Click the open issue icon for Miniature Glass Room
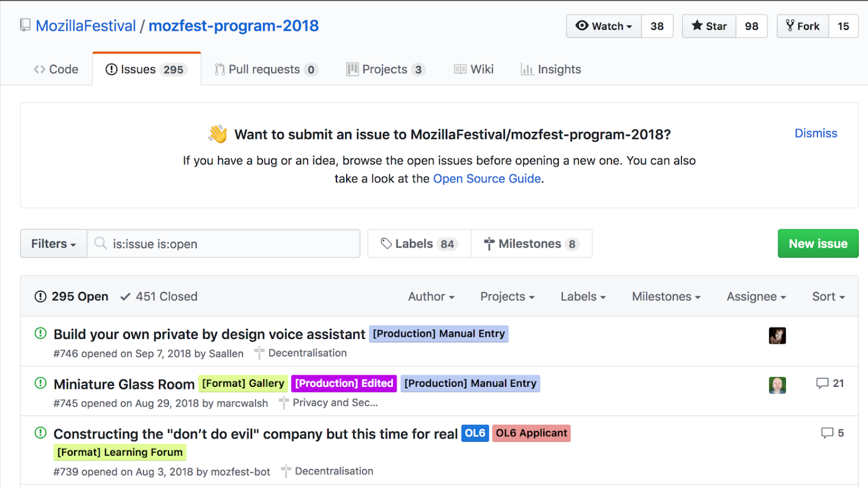Viewport: 868px width, 488px height. 41,383
